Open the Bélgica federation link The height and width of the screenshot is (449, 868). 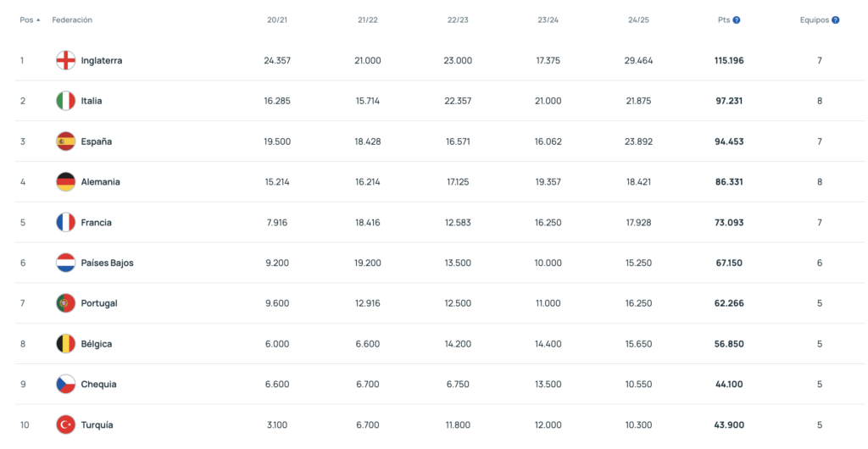(97, 344)
